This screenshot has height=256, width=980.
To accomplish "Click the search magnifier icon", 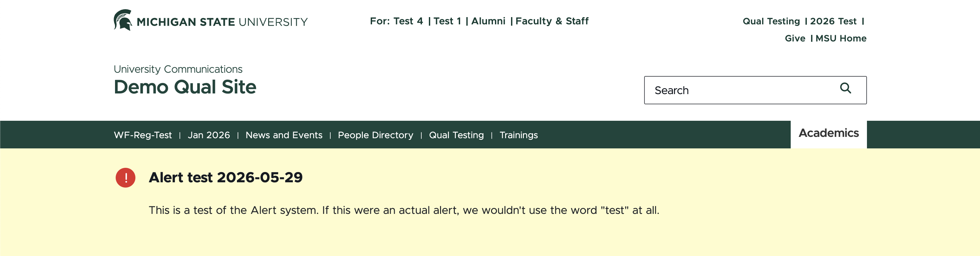I will [845, 89].
